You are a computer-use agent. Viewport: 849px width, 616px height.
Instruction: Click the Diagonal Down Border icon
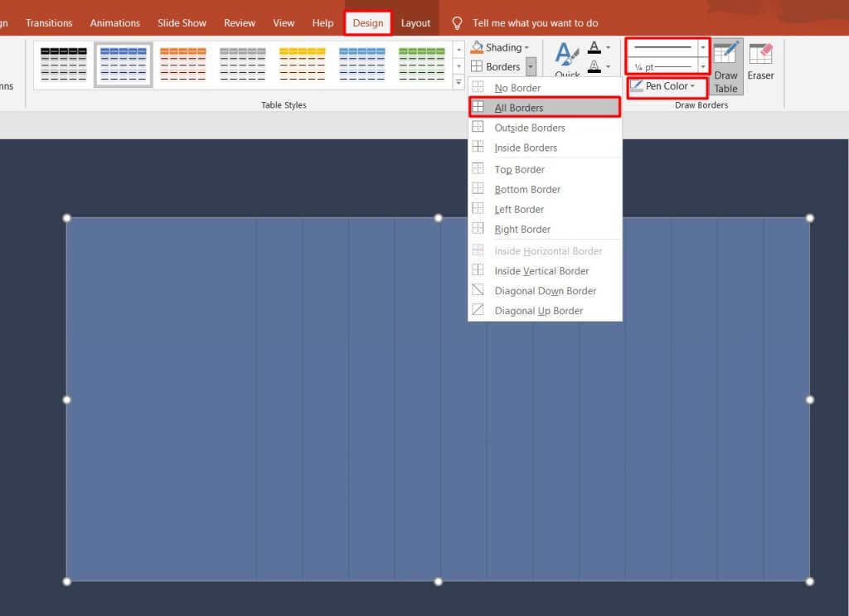tap(478, 289)
